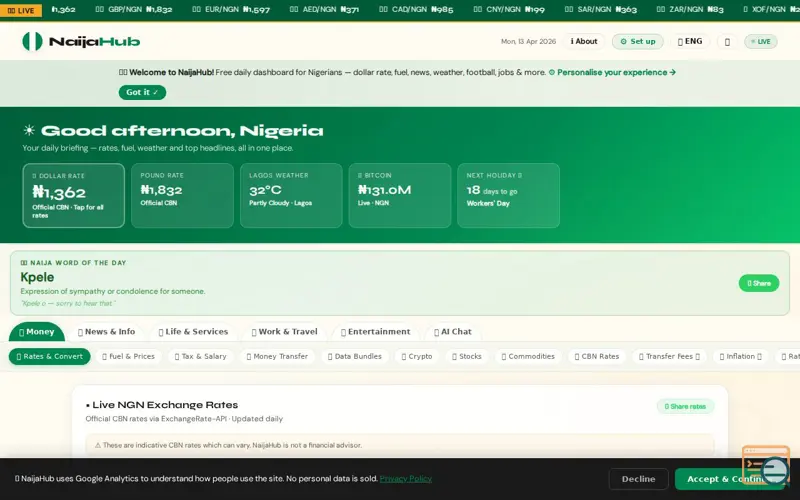Open the ENG language selector

pyautogui.click(x=690, y=41)
